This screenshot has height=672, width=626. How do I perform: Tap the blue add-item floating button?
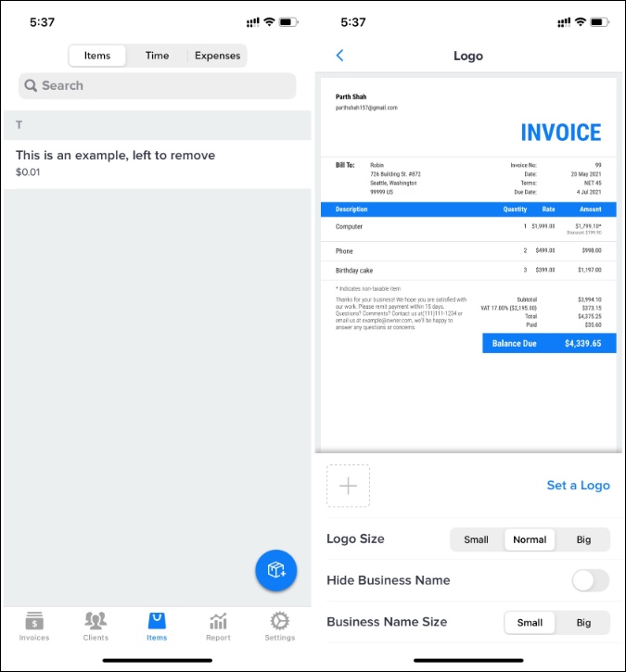(x=276, y=570)
